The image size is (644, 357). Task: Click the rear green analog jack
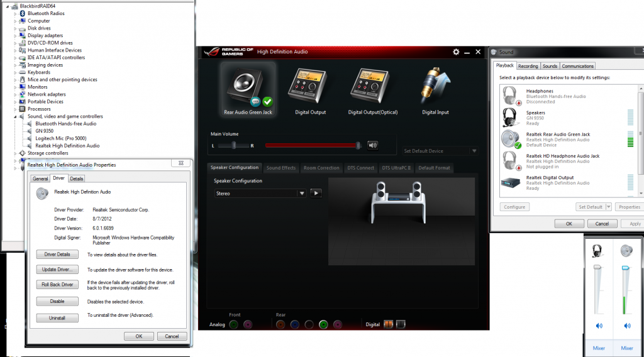click(323, 324)
